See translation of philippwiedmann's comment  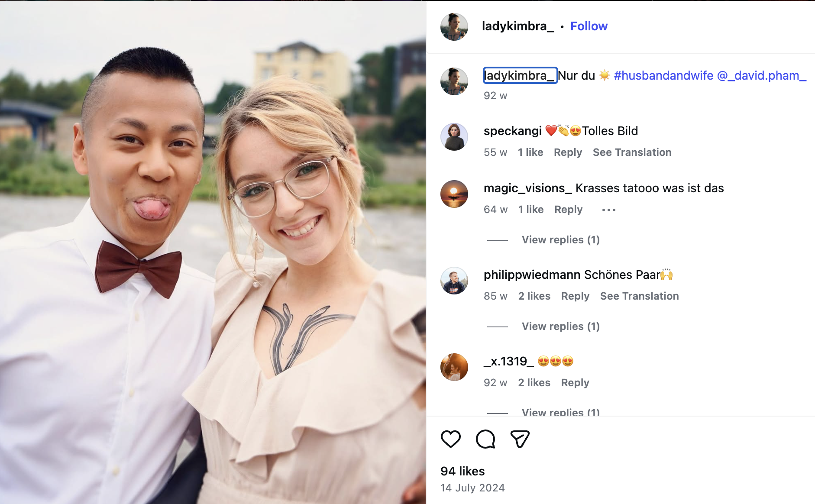639,296
